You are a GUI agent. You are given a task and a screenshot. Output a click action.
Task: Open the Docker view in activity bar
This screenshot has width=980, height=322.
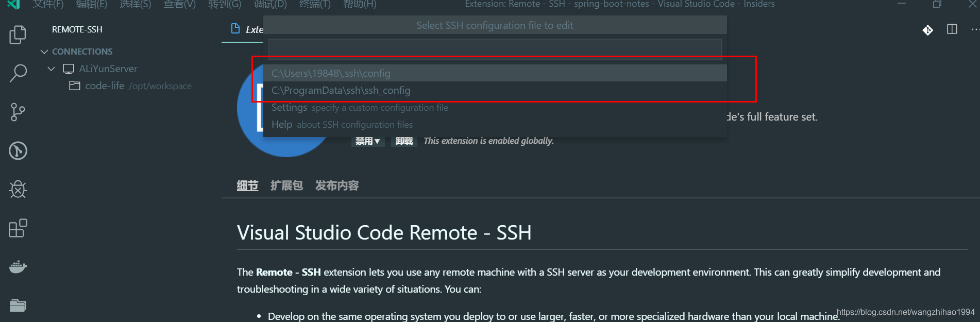click(18, 267)
